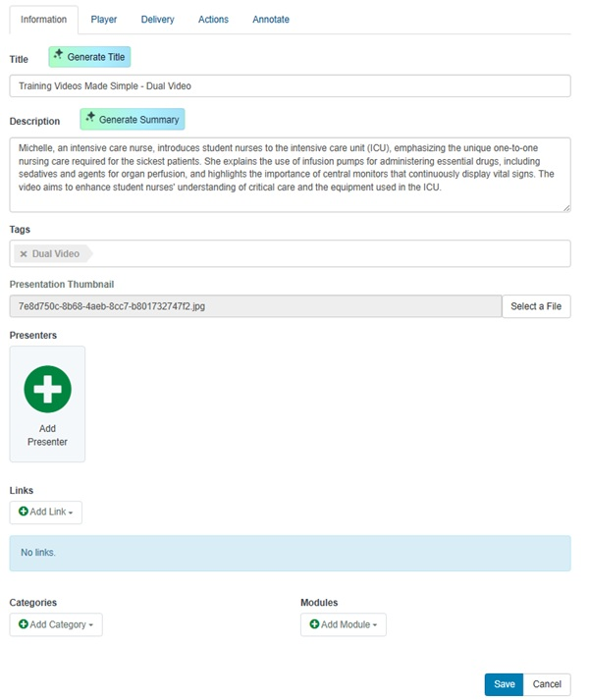Switch to the Player tab
The image size is (589, 700).
click(103, 20)
